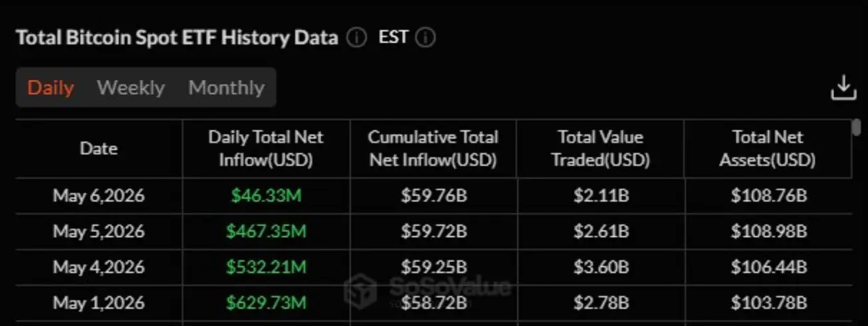
Task: Click the Date column header
Action: 99,148
